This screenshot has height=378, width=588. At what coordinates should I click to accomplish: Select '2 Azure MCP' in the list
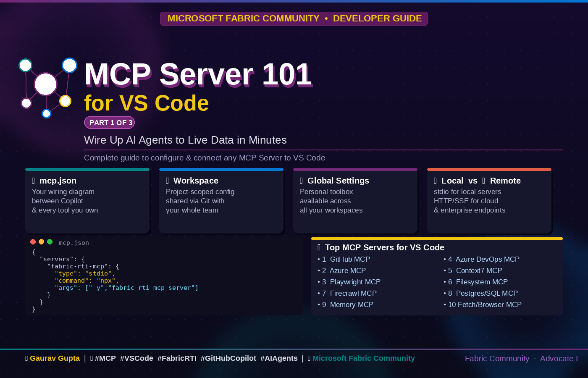click(x=342, y=270)
